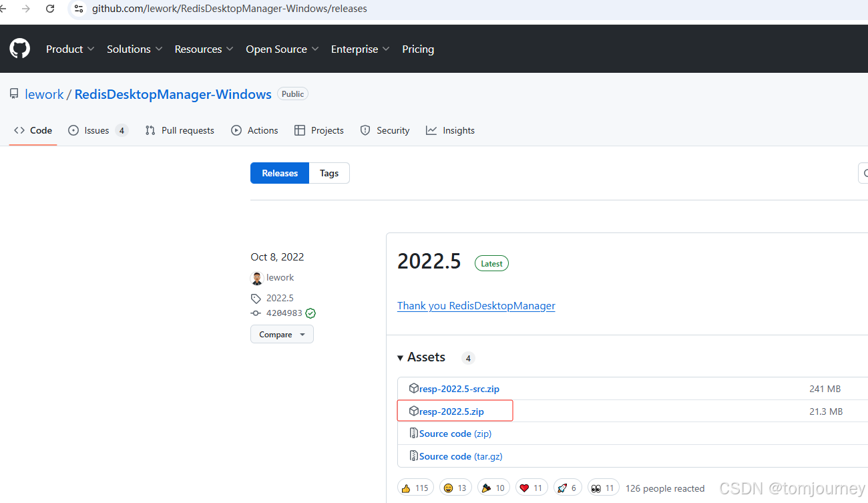Select the Releases button
Viewport: 868px width, 503px height.
click(x=280, y=173)
